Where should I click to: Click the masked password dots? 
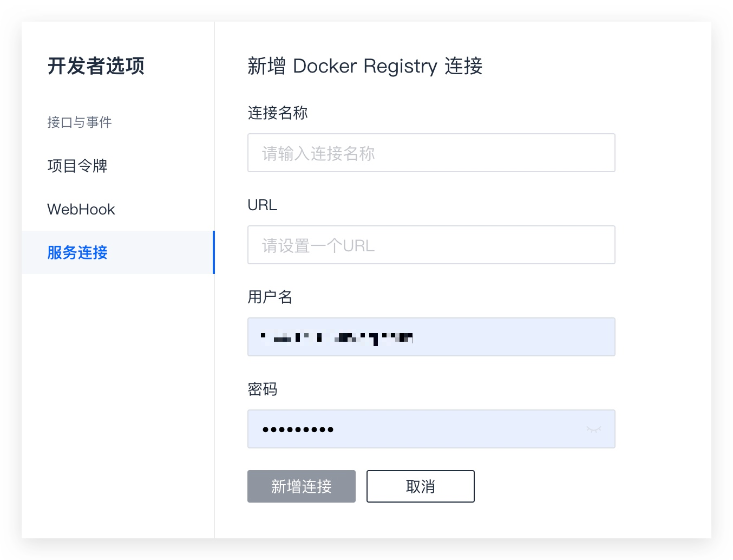coord(298,429)
